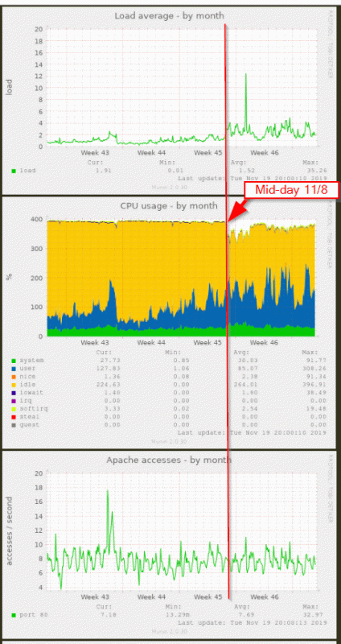The height and width of the screenshot is (644, 341).
Task: Click the yellow idle legend swatch
Action: 14,385
